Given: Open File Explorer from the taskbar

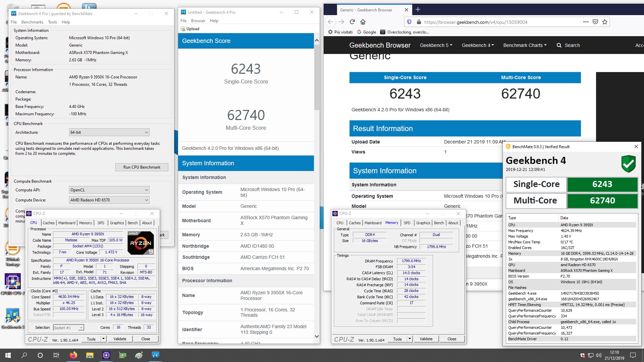Looking at the screenshot, I should (90, 355).
